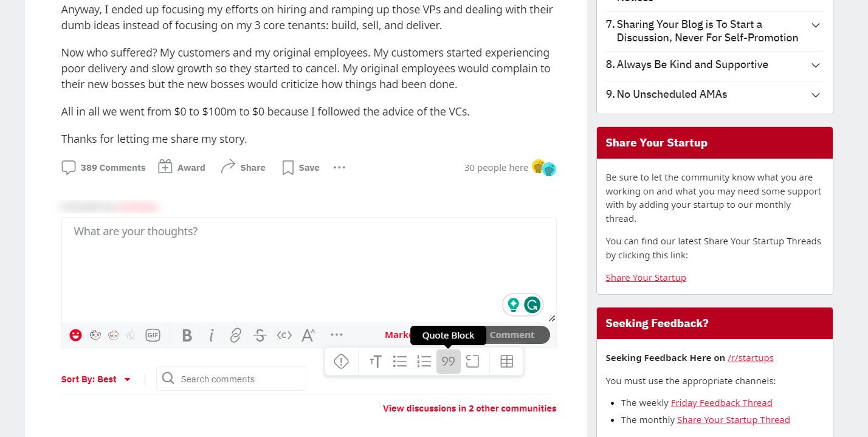The height and width of the screenshot is (437, 868).
Task: Enable inline code formatting
Action: [284, 335]
